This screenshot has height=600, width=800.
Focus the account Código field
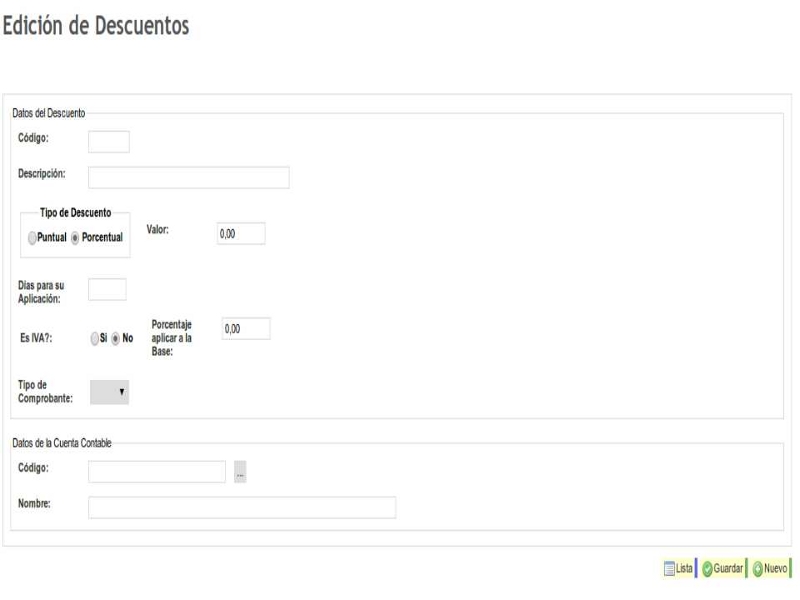click(x=157, y=472)
